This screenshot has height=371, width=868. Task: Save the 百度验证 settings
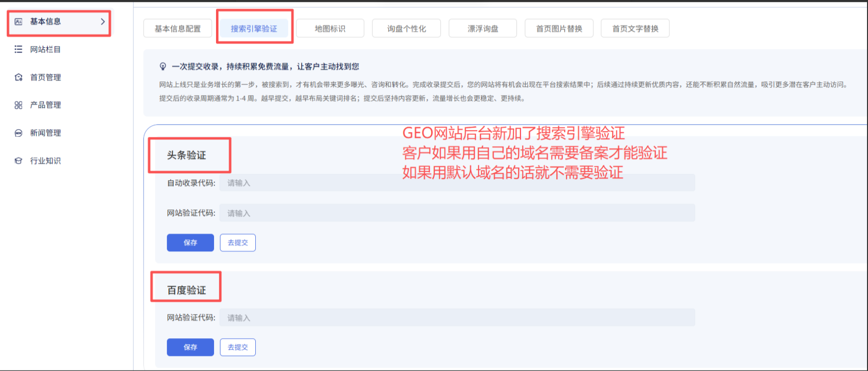(x=190, y=347)
